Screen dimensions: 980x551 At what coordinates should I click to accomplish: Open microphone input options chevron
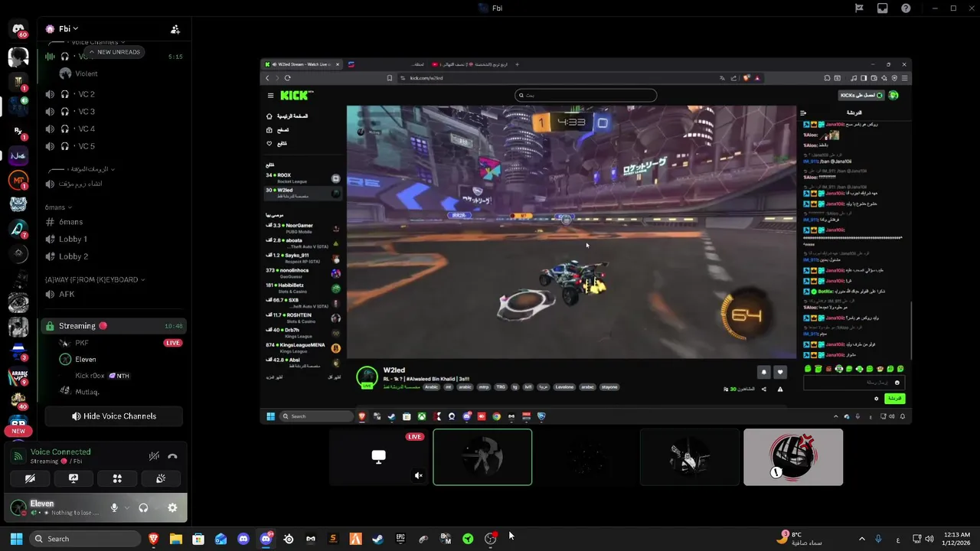pos(126,507)
